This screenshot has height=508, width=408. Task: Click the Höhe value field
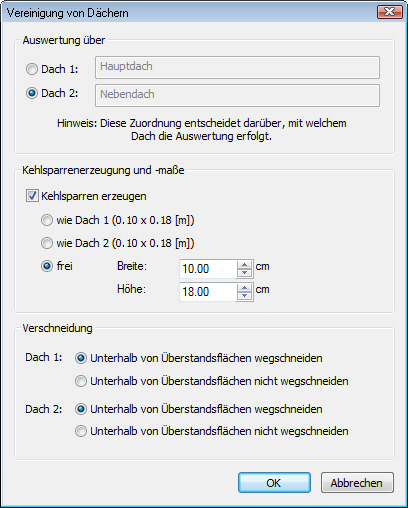208,292
